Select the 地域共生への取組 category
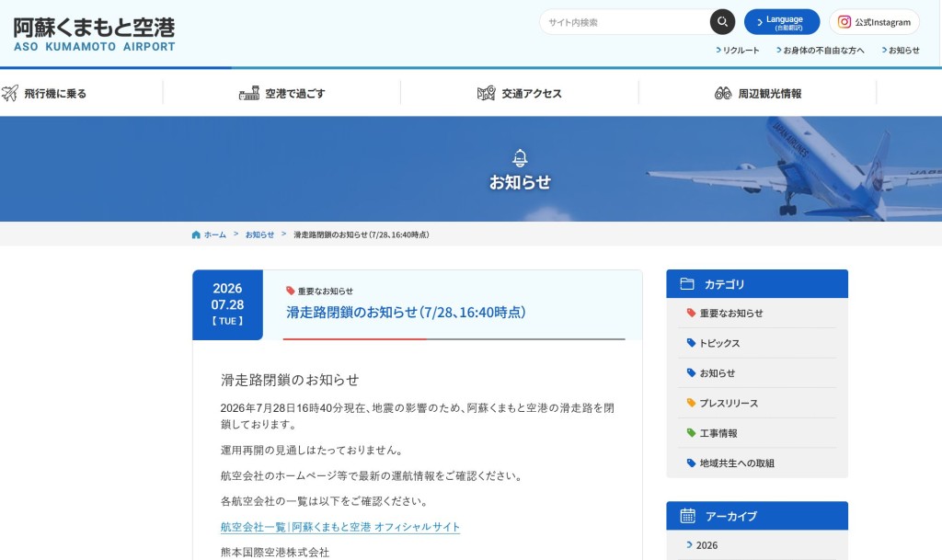This screenshot has width=942, height=560. point(757,463)
